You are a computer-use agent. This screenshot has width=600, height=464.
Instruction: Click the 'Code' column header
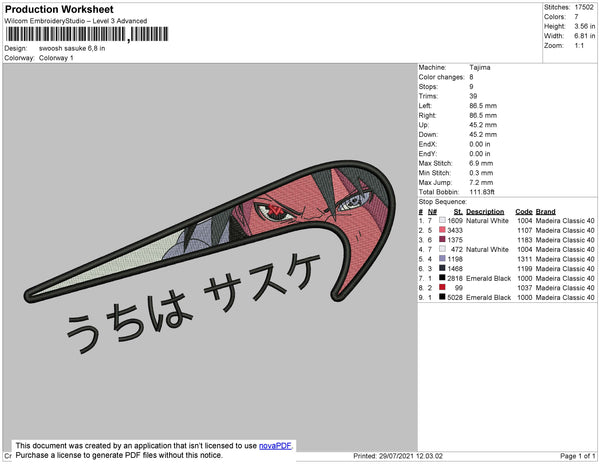(x=523, y=212)
